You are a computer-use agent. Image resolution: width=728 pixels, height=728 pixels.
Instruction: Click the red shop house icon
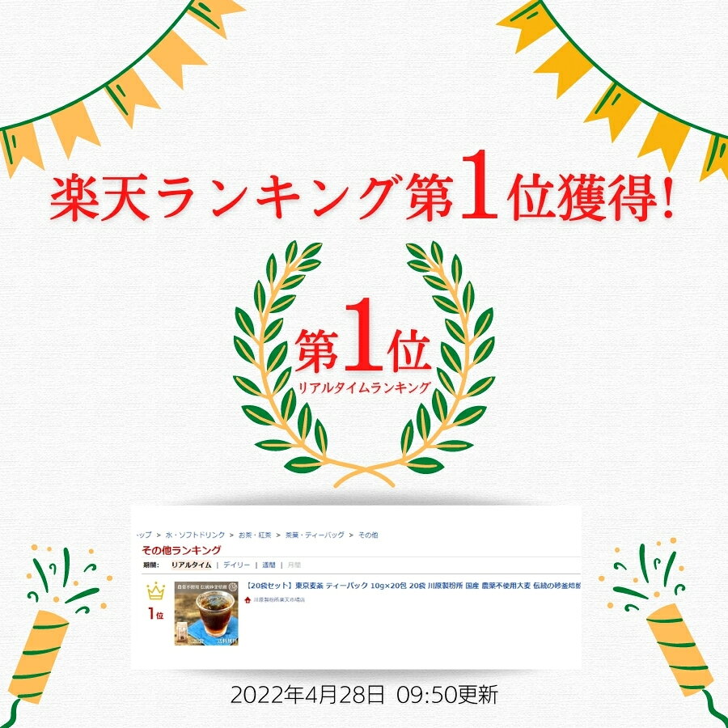[248, 600]
